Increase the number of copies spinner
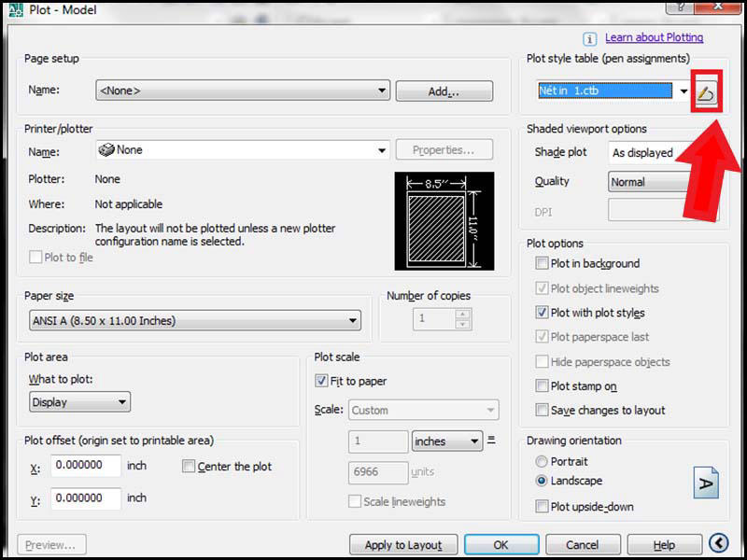Image resolution: width=747 pixels, height=560 pixels. (x=462, y=315)
